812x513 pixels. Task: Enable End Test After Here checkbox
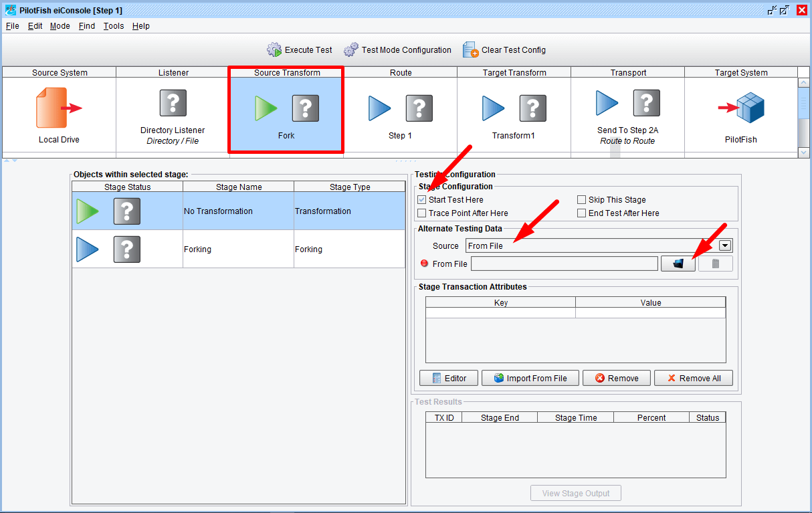[x=582, y=213]
